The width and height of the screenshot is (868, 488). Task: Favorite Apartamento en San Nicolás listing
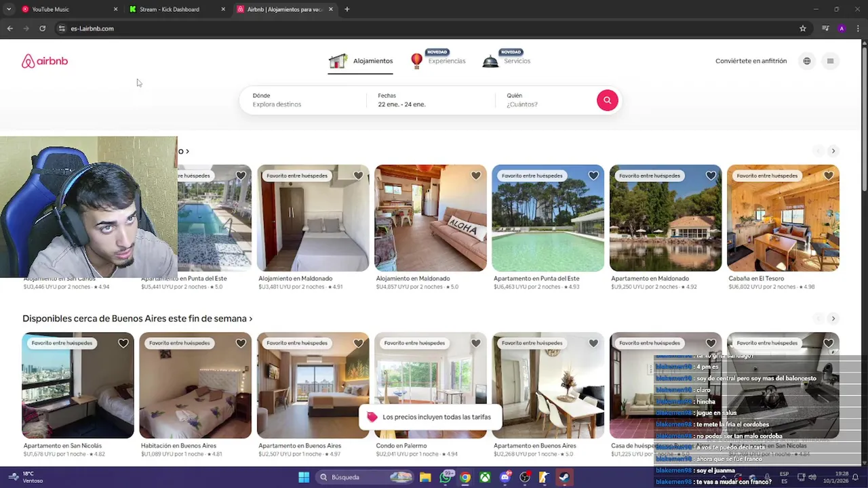pos(123,343)
